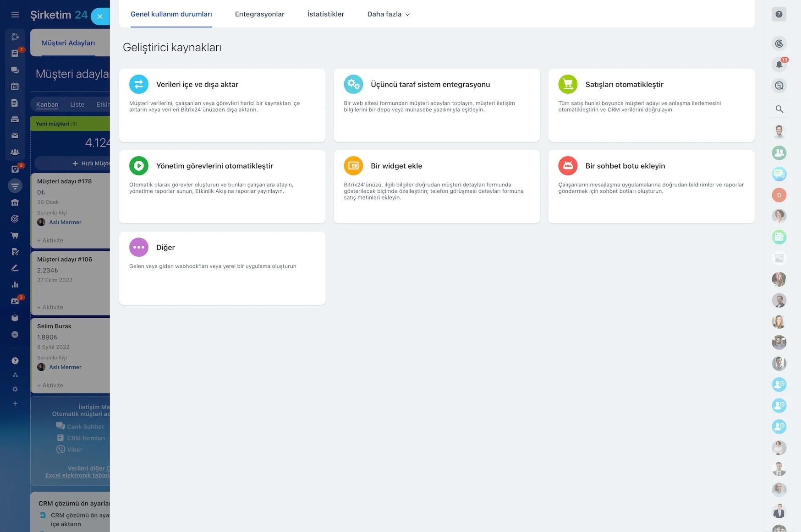Switch to the Entegrasyonlar tab
801x532 pixels.
tap(260, 14)
